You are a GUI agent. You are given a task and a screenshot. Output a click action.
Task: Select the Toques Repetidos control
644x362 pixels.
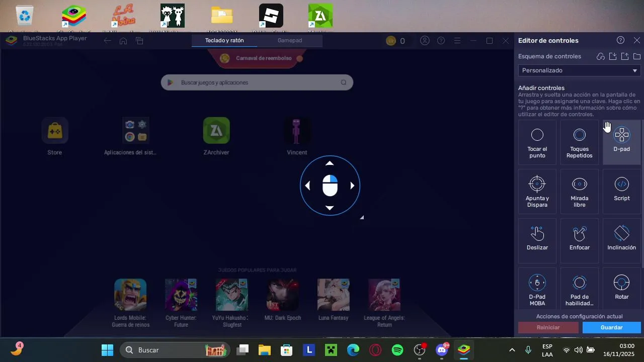(x=580, y=142)
